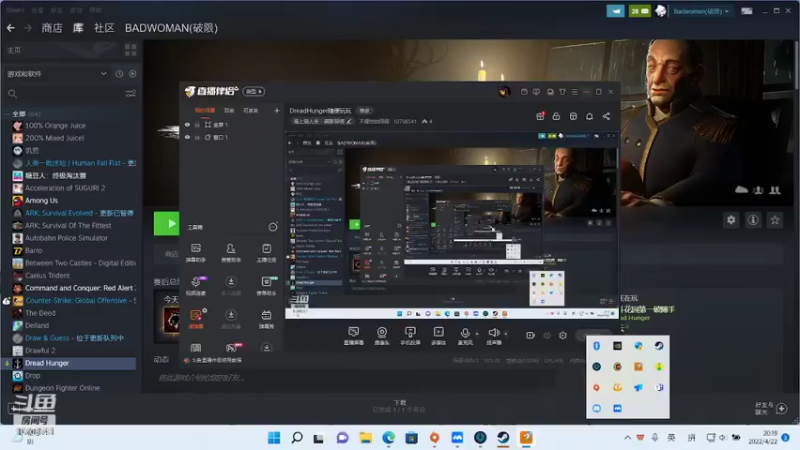800x450 pixels.
Task: Mute the 扬声器 speaker
Action: (x=493, y=336)
